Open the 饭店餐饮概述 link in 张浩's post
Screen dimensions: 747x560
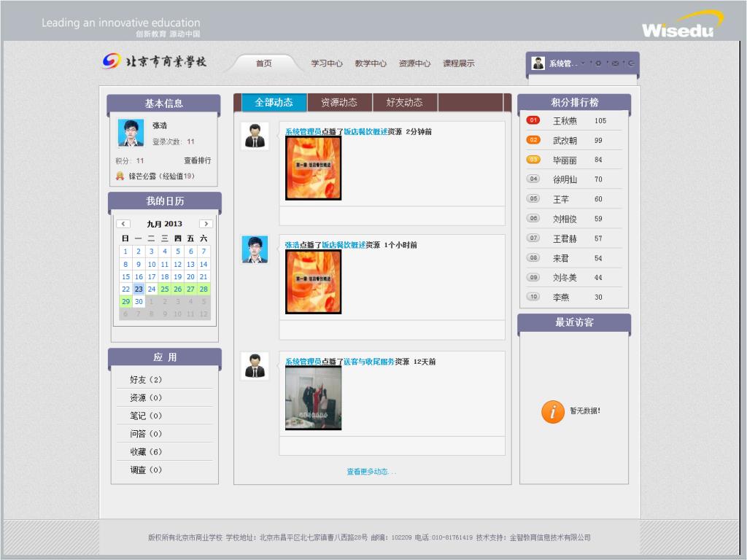(344, 245)
